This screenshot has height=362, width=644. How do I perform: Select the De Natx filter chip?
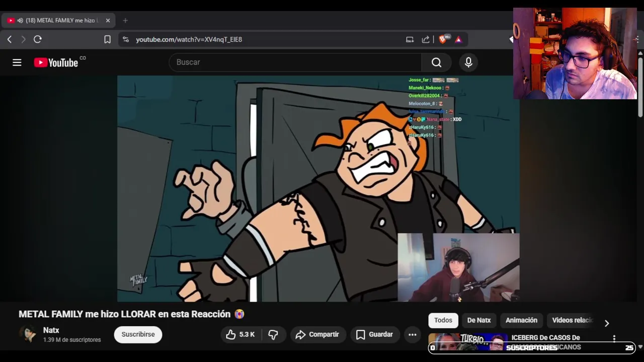pyautogui.click(x=479, y=320)
